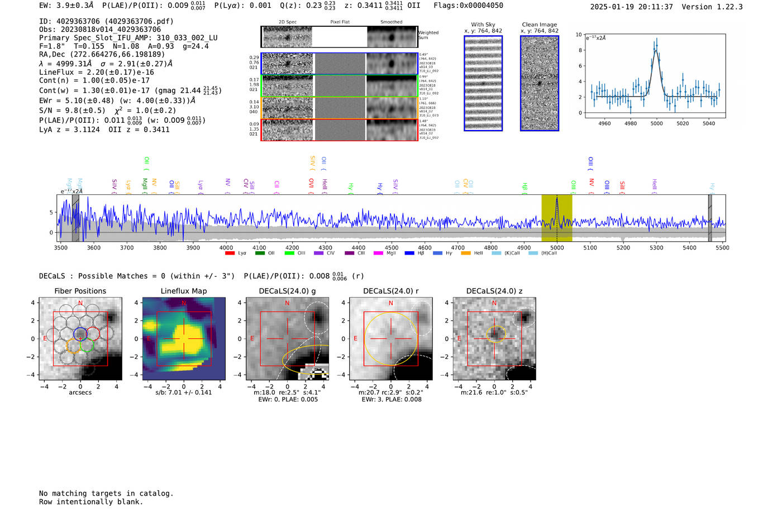Click the 'Cont(n) = 1.00(±0.05)e-17' line
This screenshot has width=782, height=532.
(x=94, y=80)
